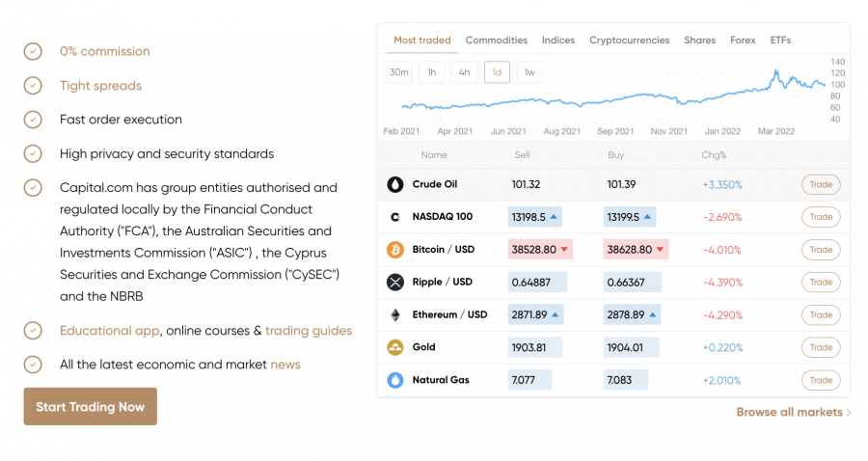Viewport: 868px width, 461px height.
Task: Click Trade button for Natural Gas
Action: click(821, 380)
